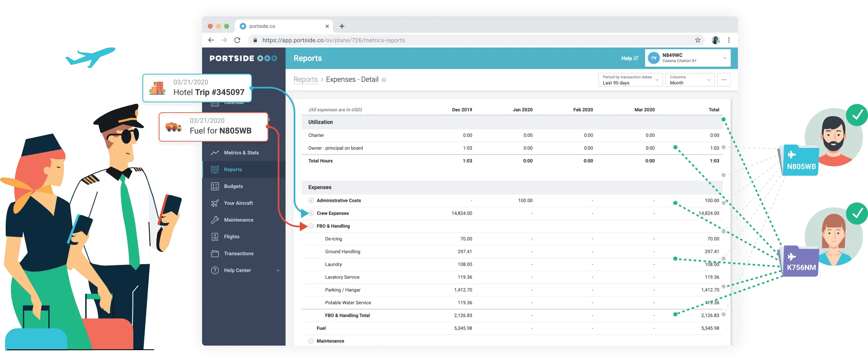Expand the Crew Expenses row
Viewport: 868px width, 362px height.
tap(311, 213)
